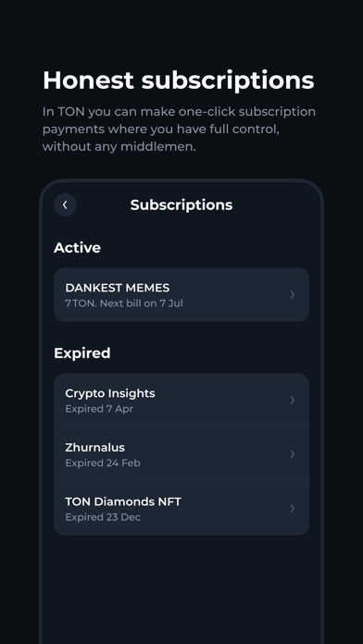Click 'Expired 23 Dec' subtitle
363x644 pixels.
tap(103, 517)
